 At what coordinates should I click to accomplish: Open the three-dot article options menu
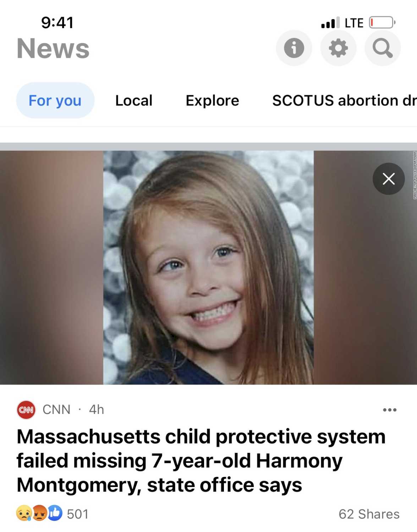click(x=390, y=410)
